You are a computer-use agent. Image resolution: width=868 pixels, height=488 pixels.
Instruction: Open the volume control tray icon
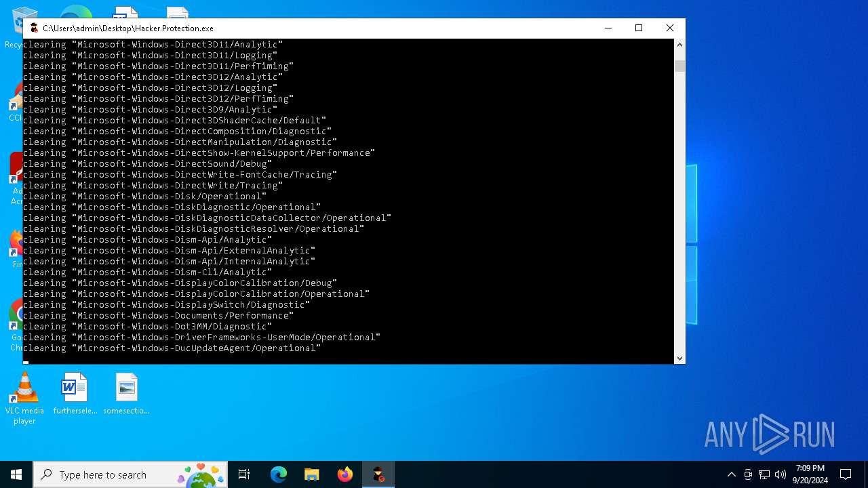click(780, 474)
